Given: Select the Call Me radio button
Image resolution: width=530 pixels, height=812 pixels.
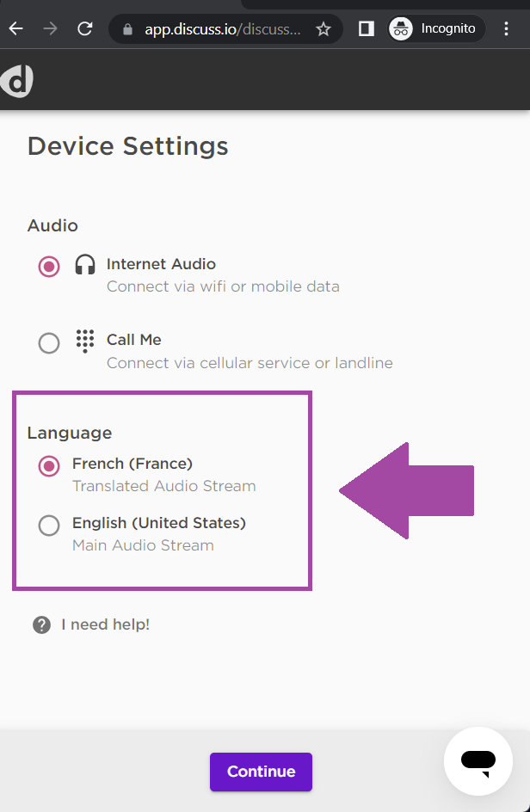Looking at the screenshot, I should (x=49, y=343).
